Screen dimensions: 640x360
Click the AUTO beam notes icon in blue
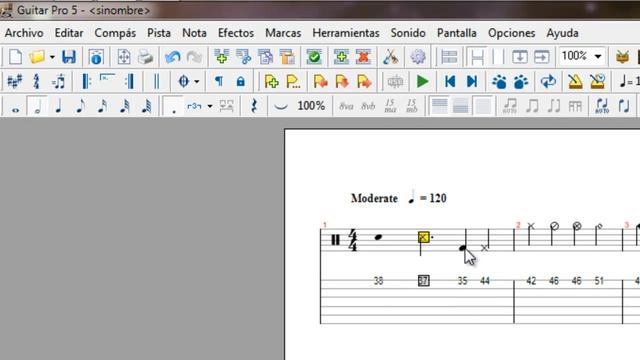602,106
